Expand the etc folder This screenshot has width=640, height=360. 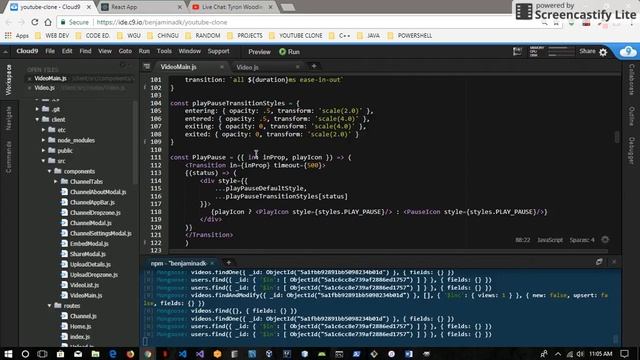pos(43,130)
